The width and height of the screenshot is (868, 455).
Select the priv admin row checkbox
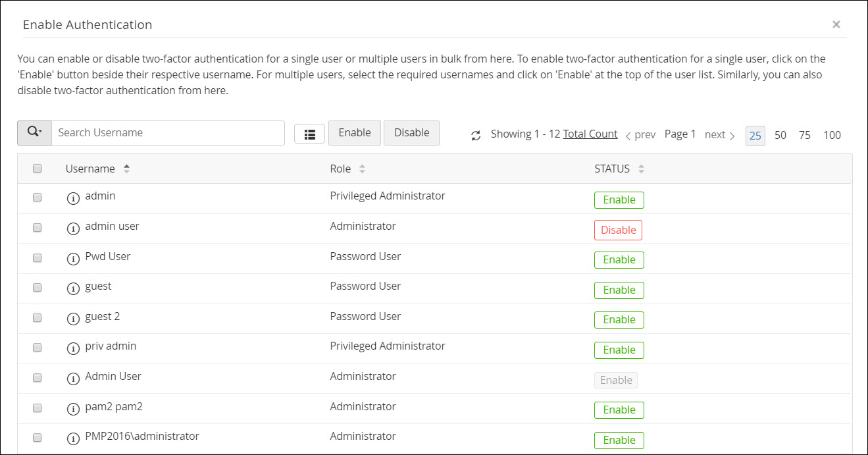click(x=38, y=347)
